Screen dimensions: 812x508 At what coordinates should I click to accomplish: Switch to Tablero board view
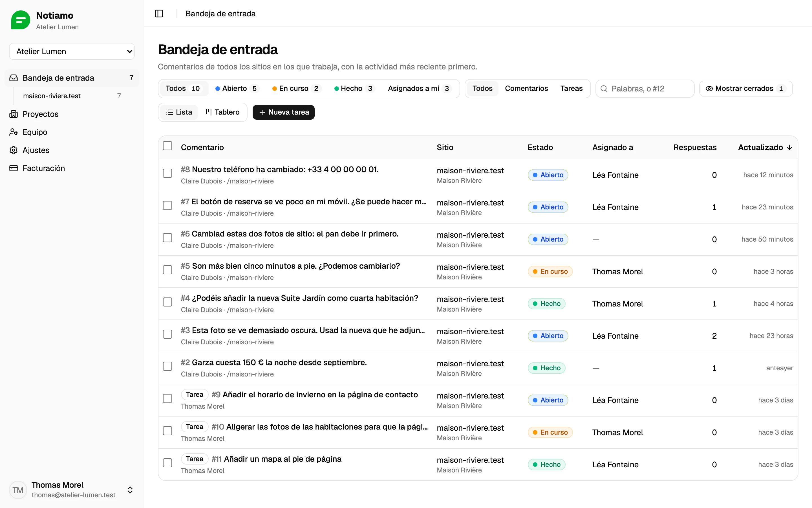(x=222, y=112)
